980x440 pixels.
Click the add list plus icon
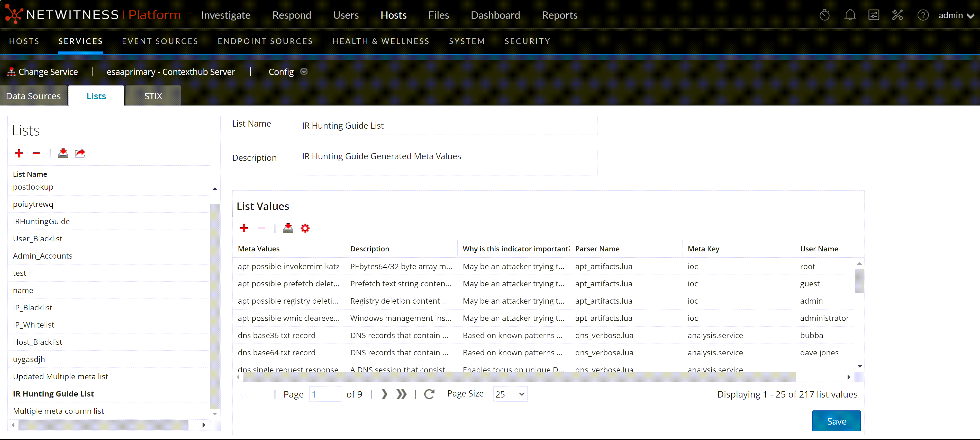[19, 153]
